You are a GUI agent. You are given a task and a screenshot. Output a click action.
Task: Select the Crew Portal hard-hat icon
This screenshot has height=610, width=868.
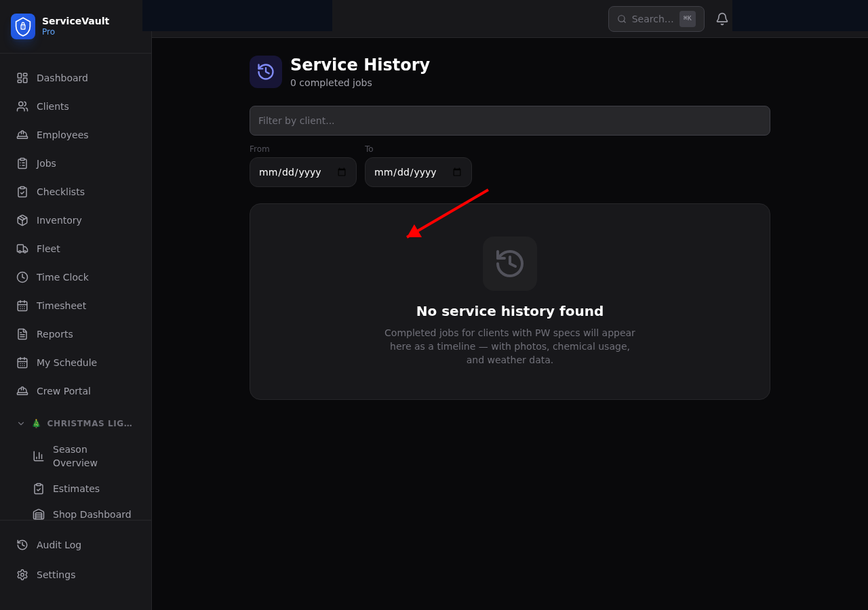click(x=21, y=390)
